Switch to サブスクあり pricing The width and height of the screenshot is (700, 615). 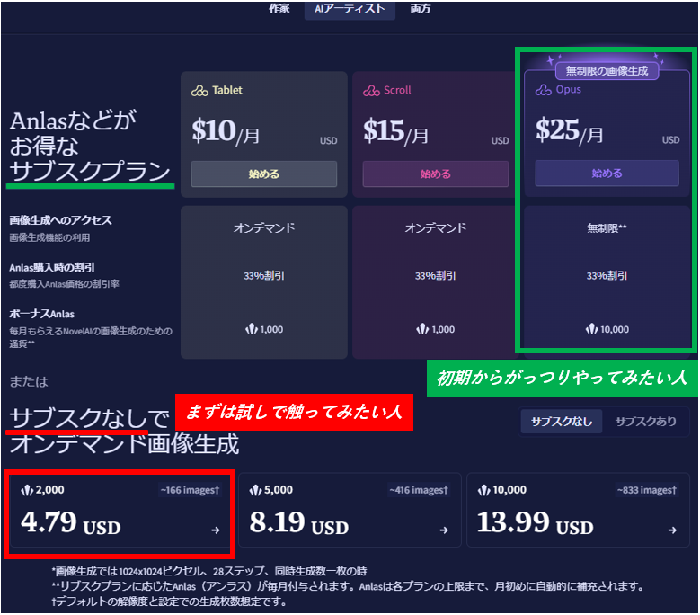click(x=645, y=422)
